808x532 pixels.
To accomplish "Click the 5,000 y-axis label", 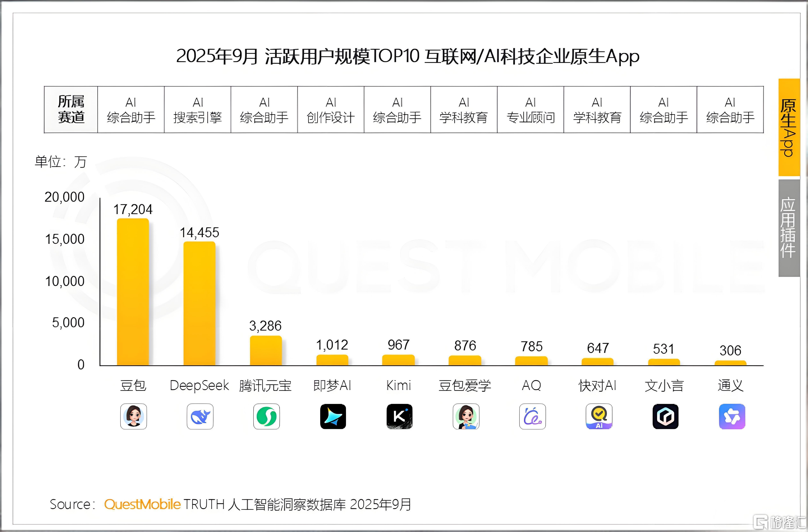I will [x=68, y=323].
